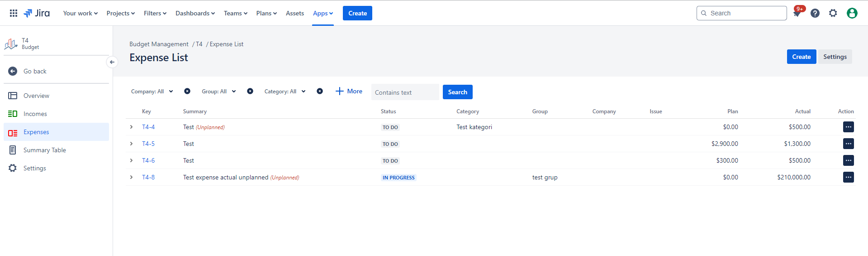Open Expense List Settings button
The height and width of the screenshot is (256, 868).
pyautogui.click(x=835, y=57)
